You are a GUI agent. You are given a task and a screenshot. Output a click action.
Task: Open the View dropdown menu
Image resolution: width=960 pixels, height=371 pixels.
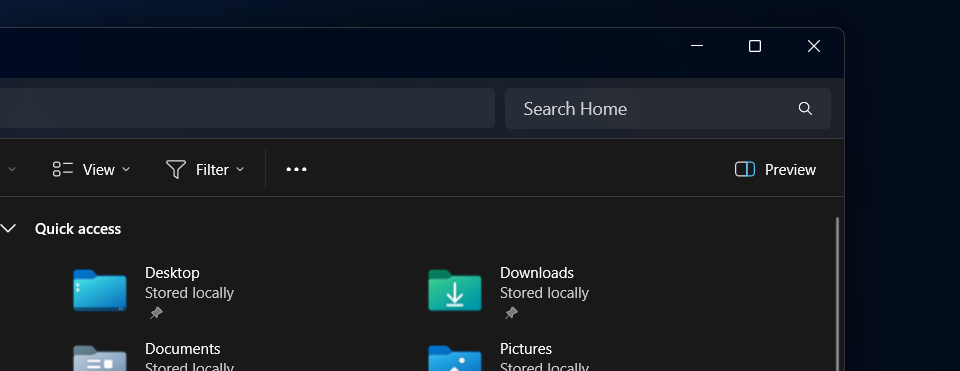point(91,170)
